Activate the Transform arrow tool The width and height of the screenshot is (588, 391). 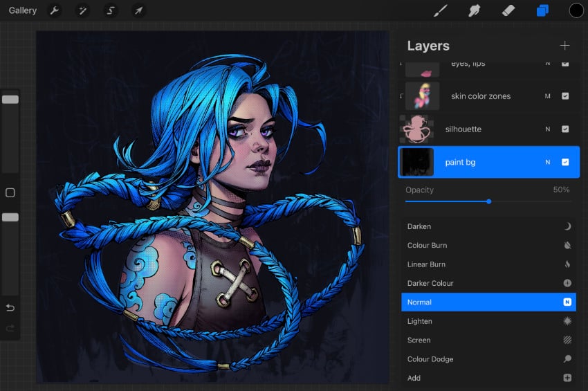click(x=139, y=10)
